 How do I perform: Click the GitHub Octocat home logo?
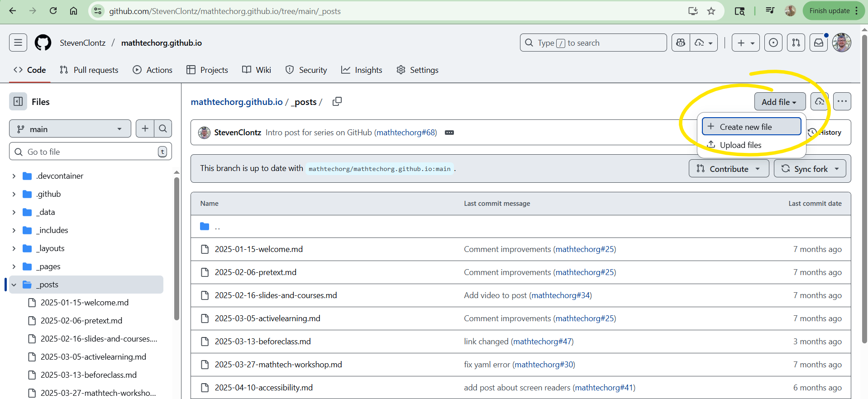click(x=43, y=43)
